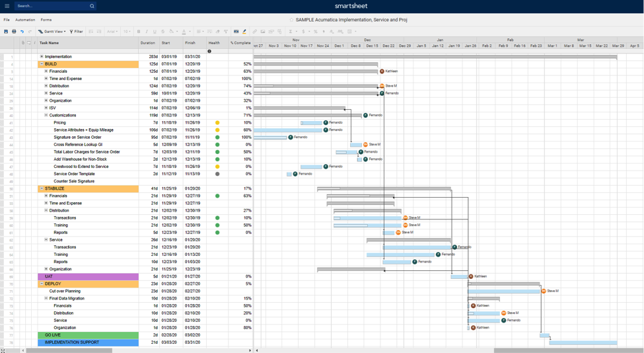Apply italic formatting
This screenshot has width=644, height=353.
point(147,31)
